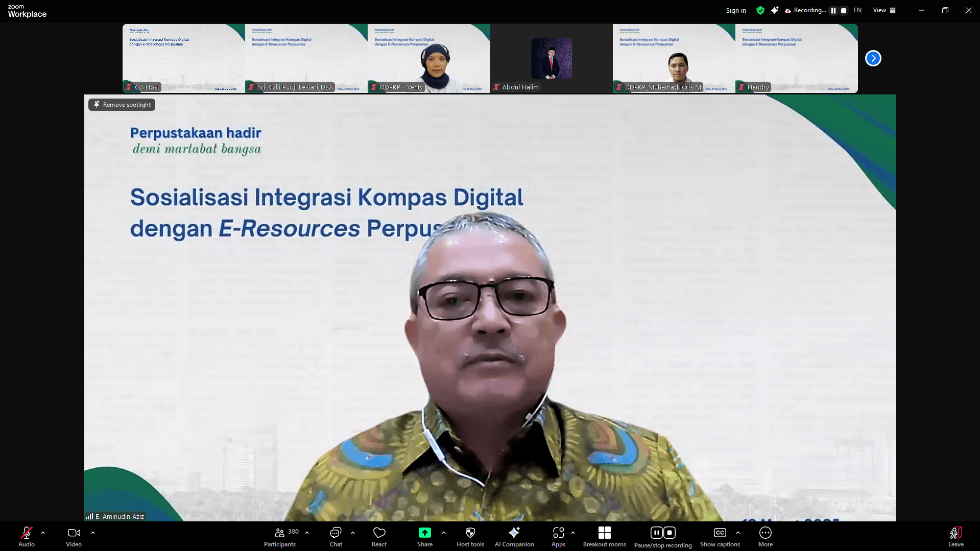Expand arrow beside Participants count
The image size is (980, 551).
307,533
